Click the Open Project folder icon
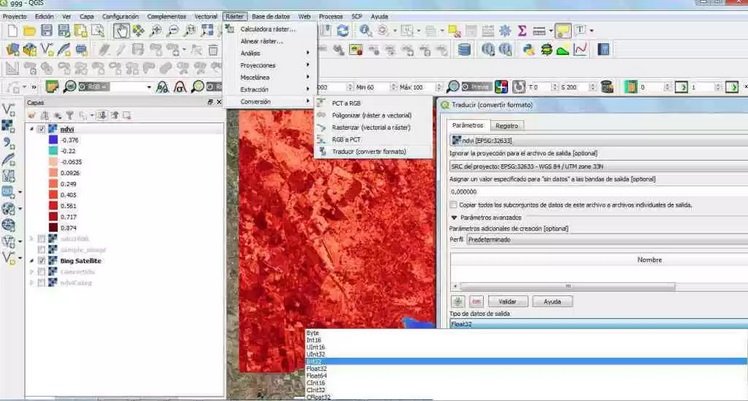Viewport: 748px width, 401px height. (28, 31)
